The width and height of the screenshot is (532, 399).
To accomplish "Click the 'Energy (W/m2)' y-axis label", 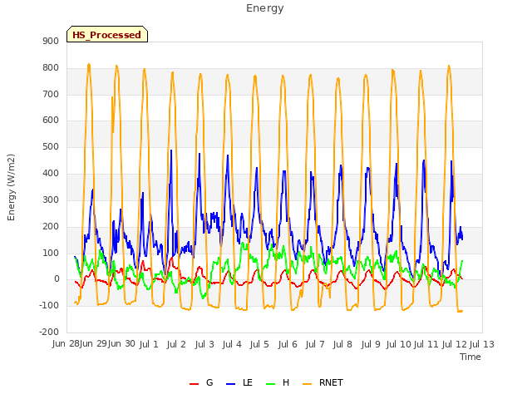I will (11, 187).
